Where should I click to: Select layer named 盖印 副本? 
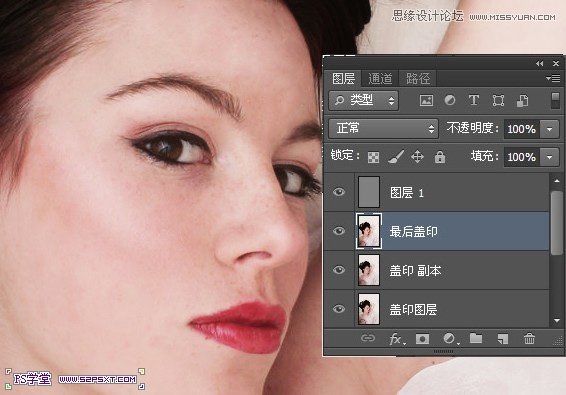tap(415, 270)
